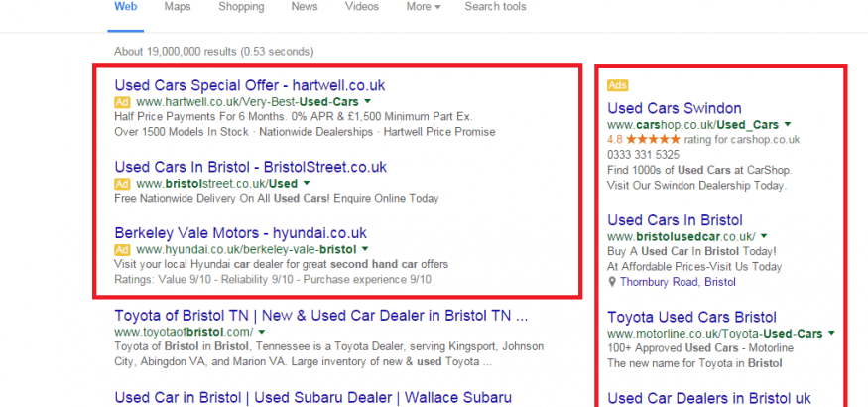The width and height of the screenshot is (868, 407).
Task: Select the Web tab
Action: [126, 7]
